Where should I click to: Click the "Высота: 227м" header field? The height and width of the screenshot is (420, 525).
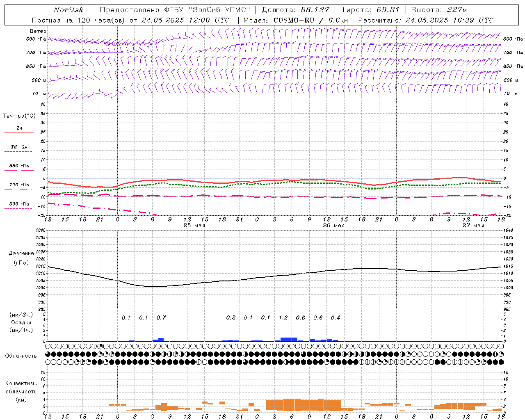click(439, 10)
